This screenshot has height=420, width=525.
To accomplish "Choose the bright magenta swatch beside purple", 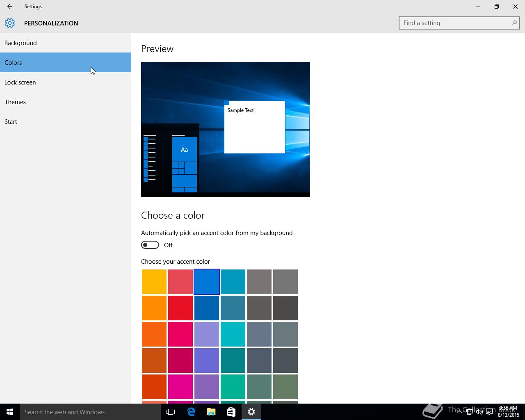I will coord(180,387).
